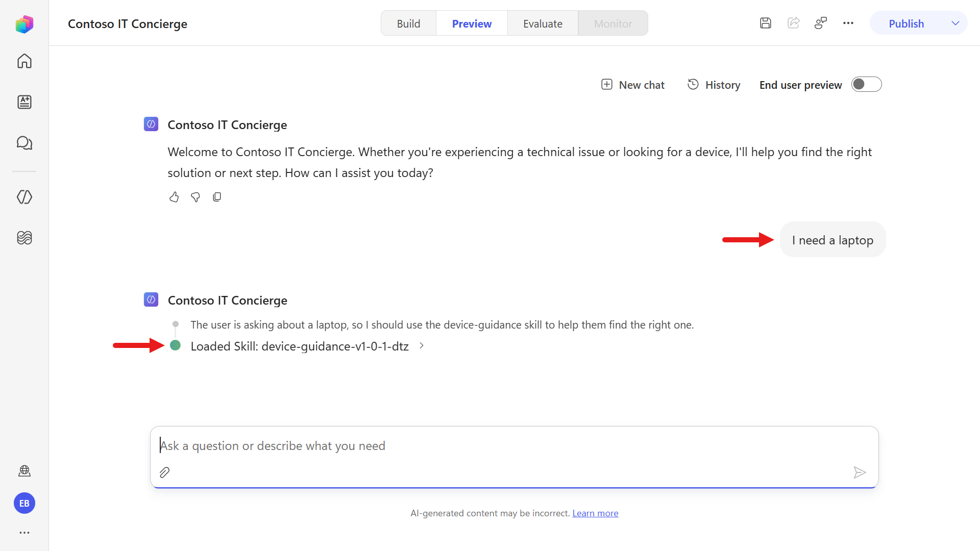Screen dimensions: 980x551
Task: Open the EB account avatar
Action: [x=24, y=504]
